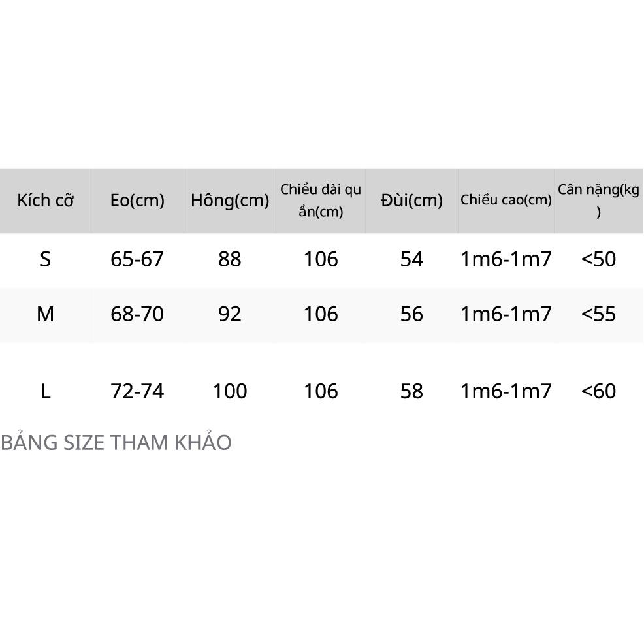Click the 72-74 waist value
Viewport: 644px width, 644px height.
click(137, 391)
